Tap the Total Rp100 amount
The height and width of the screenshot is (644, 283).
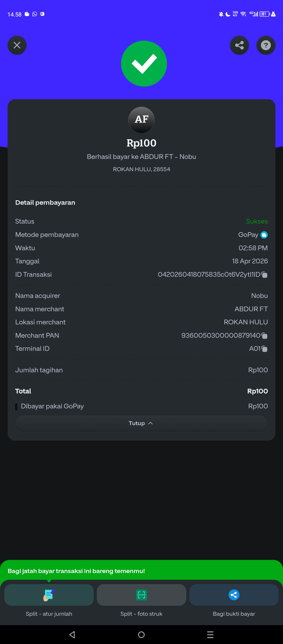pos(257,391)
